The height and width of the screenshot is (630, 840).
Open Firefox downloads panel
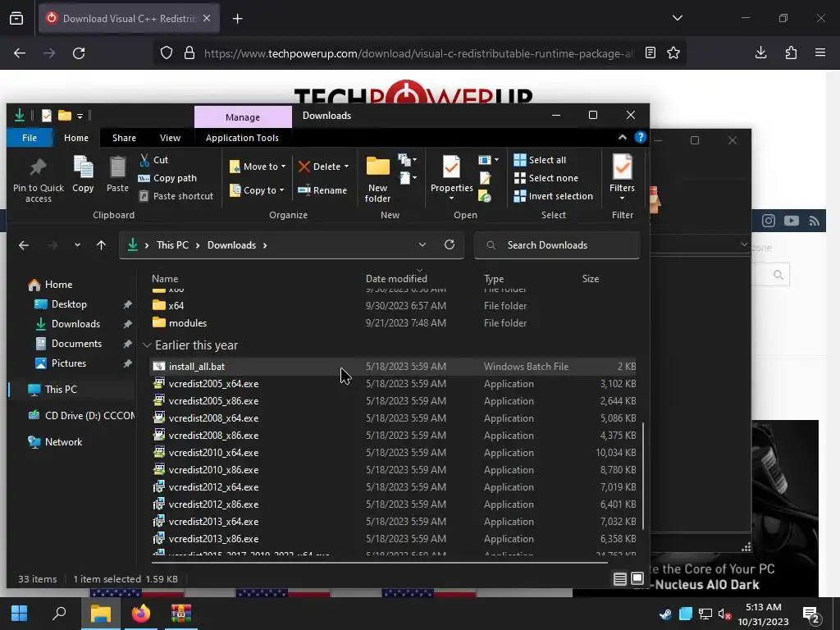tap(760, 53)
